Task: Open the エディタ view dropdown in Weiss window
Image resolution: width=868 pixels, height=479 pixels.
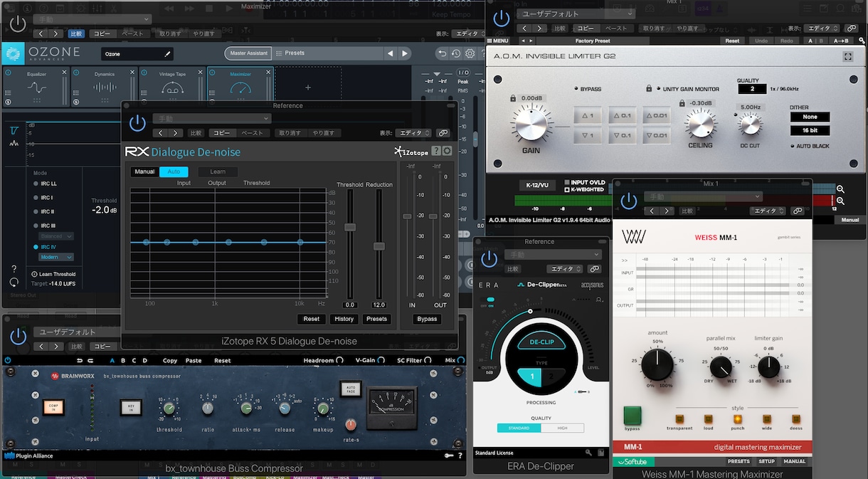Action: [x=768, y=211]
